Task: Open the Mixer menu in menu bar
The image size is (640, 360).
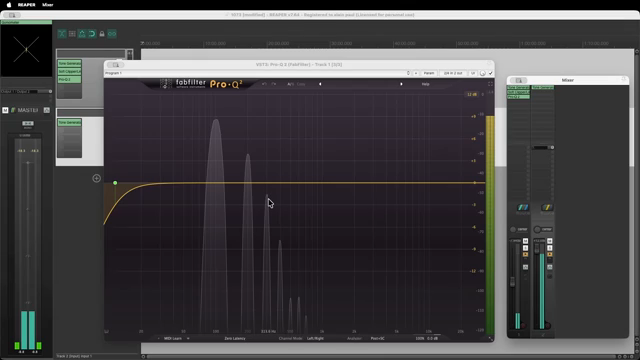Action: pyautogui.click(x=48, y=5)
